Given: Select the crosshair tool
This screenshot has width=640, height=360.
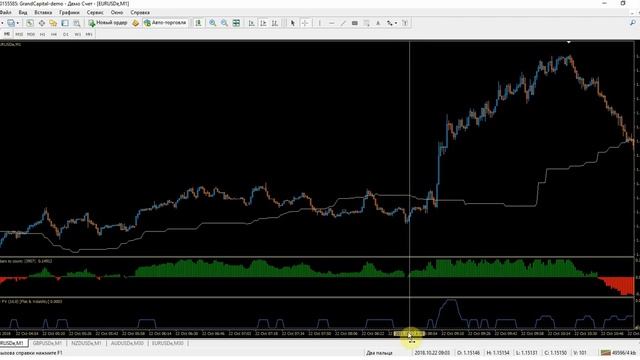Looking at the screenshot, I should tap(305, 23).
